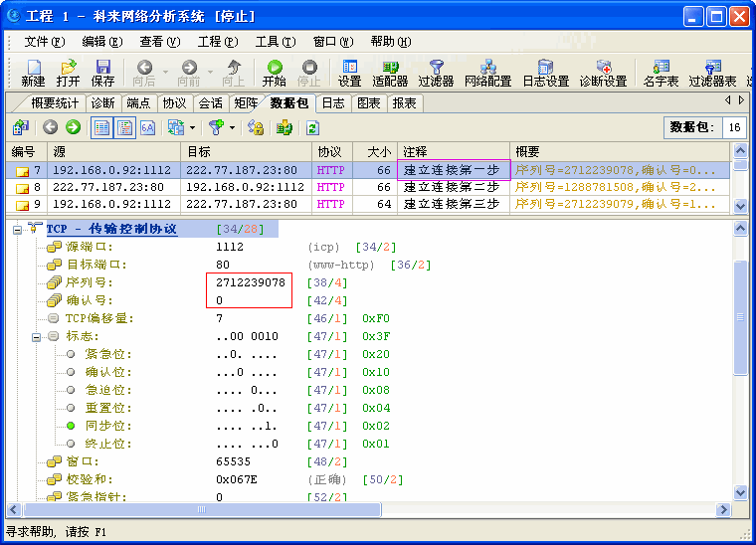Image resolution: width=756 pixels, height=545 pixels.
Task: Click the 开始 (Start) capture icon
Action: coord(274,74)
